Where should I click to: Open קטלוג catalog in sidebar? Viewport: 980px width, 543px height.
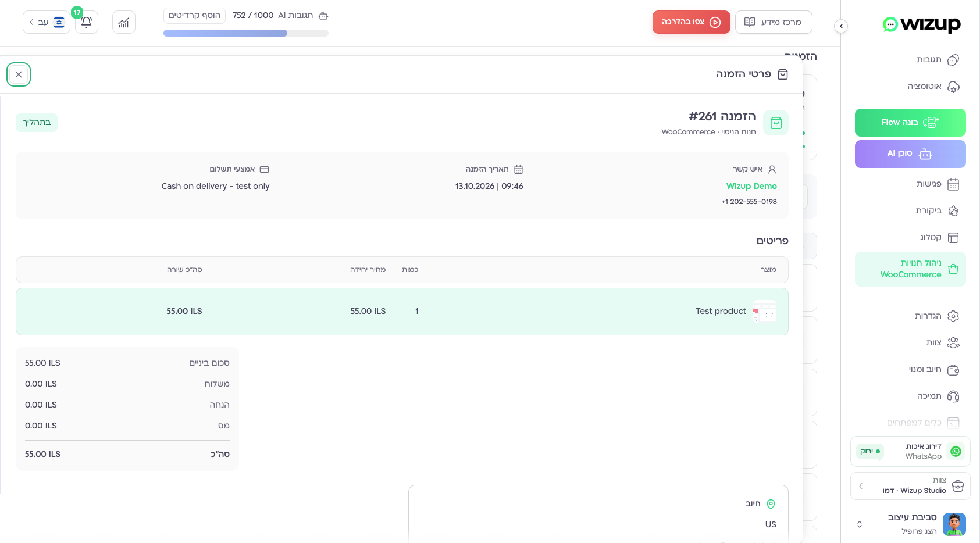(x=939, y=237)
